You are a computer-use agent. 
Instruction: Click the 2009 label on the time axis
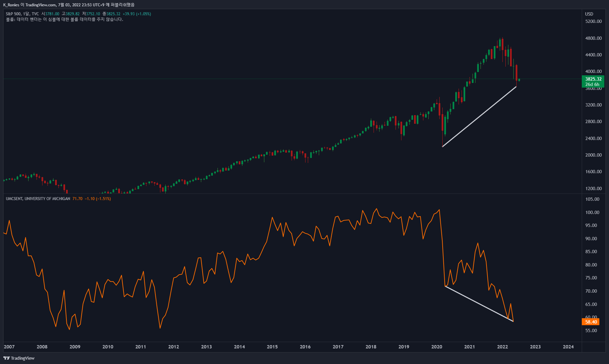(x=75, y=347)
